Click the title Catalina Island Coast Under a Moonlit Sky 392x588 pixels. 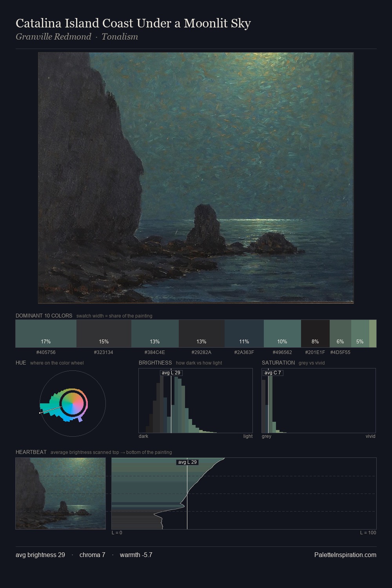(x=133, y=24)
